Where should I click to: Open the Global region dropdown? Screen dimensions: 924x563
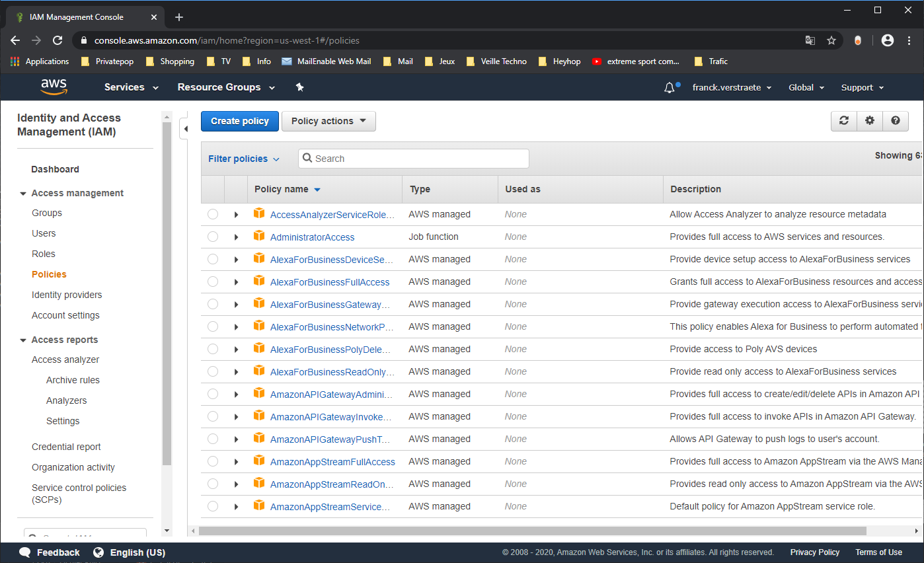(x=806, y=87)
